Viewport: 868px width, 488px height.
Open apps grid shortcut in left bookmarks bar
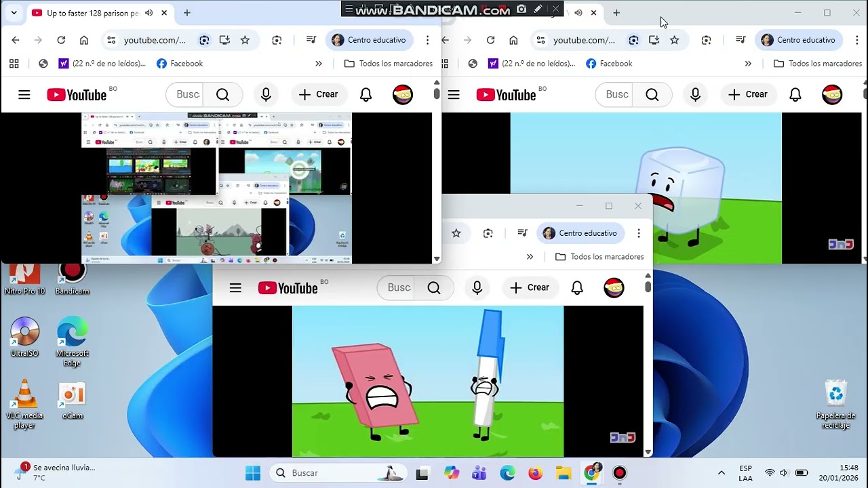(x=14, y=64)
